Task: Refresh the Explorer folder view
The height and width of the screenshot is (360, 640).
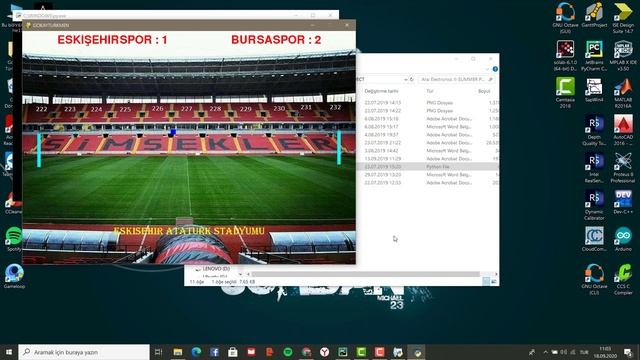Action: pyautogui.click(x=412, y=79)
